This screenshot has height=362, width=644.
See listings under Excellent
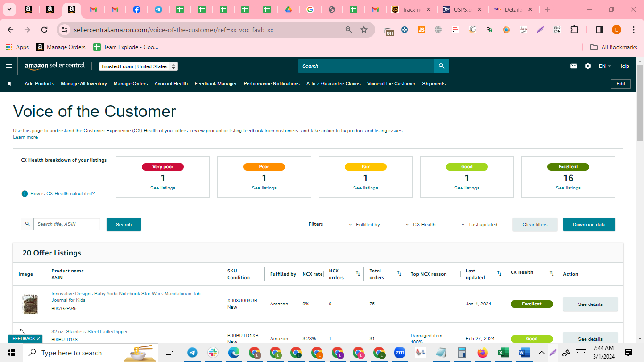(x=568, y=188)
